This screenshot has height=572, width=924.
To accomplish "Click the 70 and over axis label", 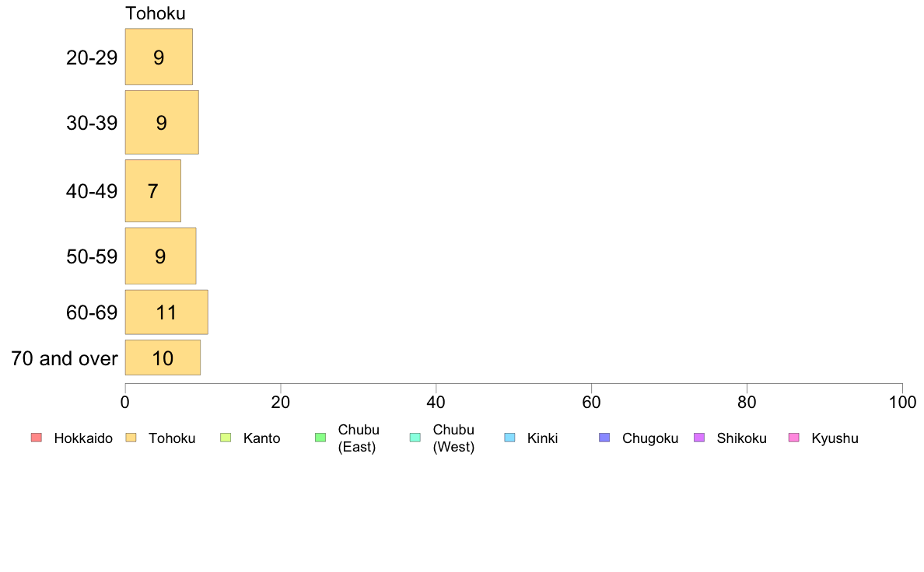I will 65,358.
